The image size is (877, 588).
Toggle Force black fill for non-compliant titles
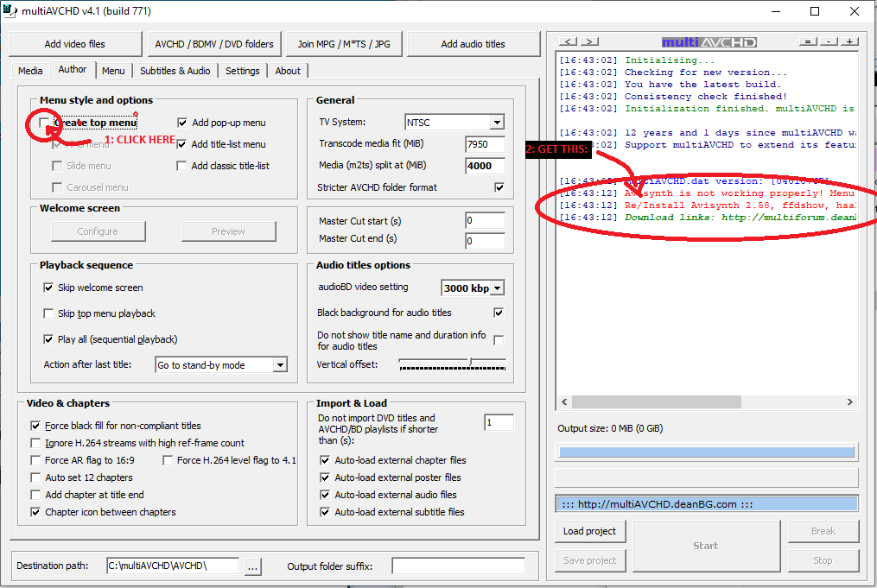pyautogui.click(x=35, y=426)
